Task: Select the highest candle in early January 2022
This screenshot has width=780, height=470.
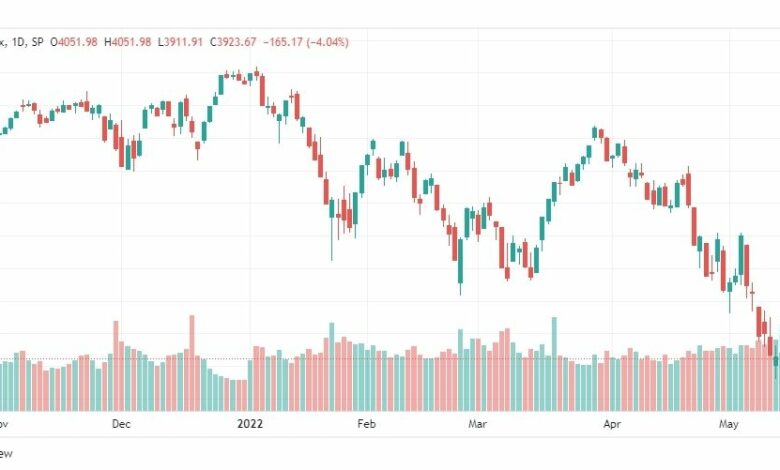Action: tap(257, 73)
